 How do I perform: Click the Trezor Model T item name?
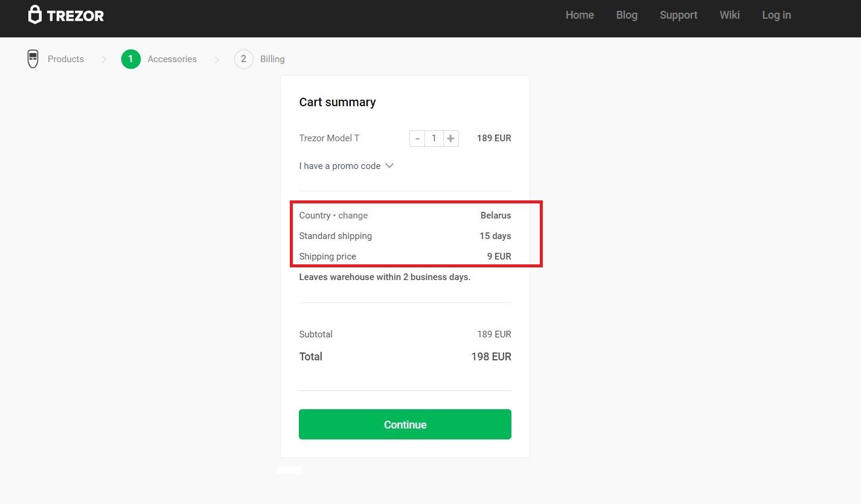pos(329,138)
